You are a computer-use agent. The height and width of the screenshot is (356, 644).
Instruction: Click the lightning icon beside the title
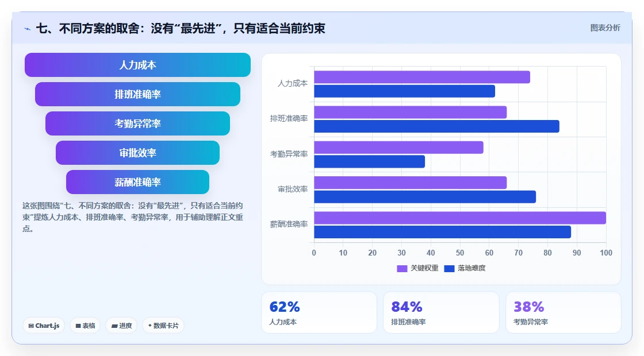28,29
